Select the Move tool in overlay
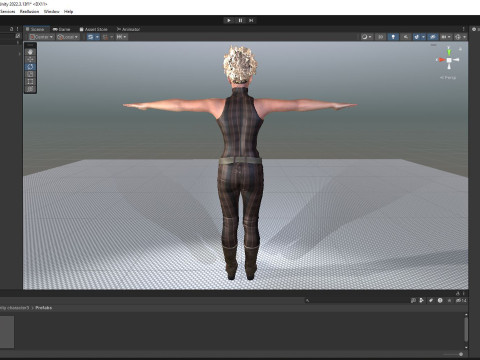The height and width of the screenshot is (360, 480). tap(30, 59)
